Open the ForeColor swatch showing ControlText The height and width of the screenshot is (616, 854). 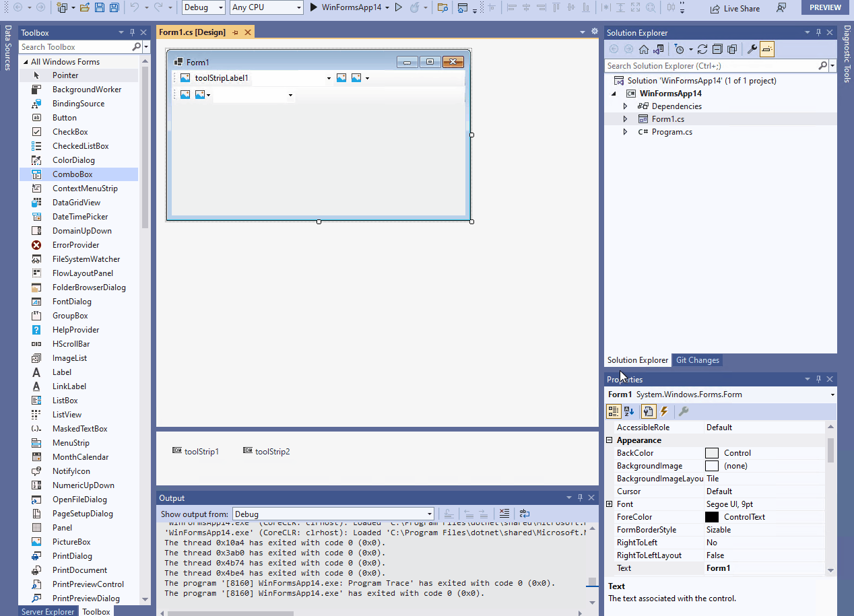[711, 516]
